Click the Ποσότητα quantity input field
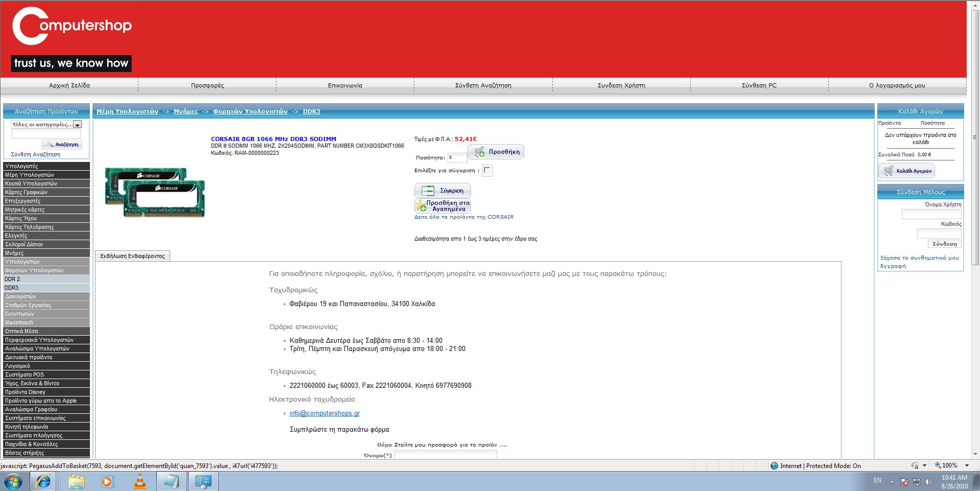This screenshot has height=491, width=980. 457,157
